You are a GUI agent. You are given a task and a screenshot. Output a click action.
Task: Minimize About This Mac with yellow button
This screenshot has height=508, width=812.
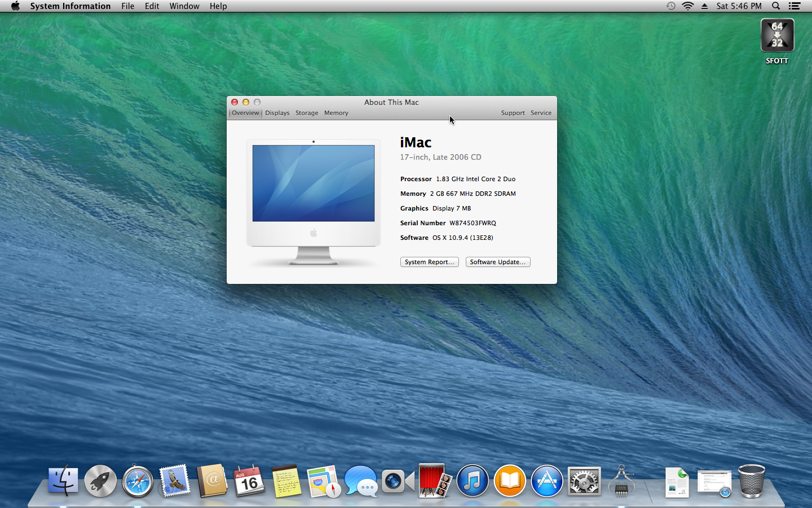tap(246, 102)
